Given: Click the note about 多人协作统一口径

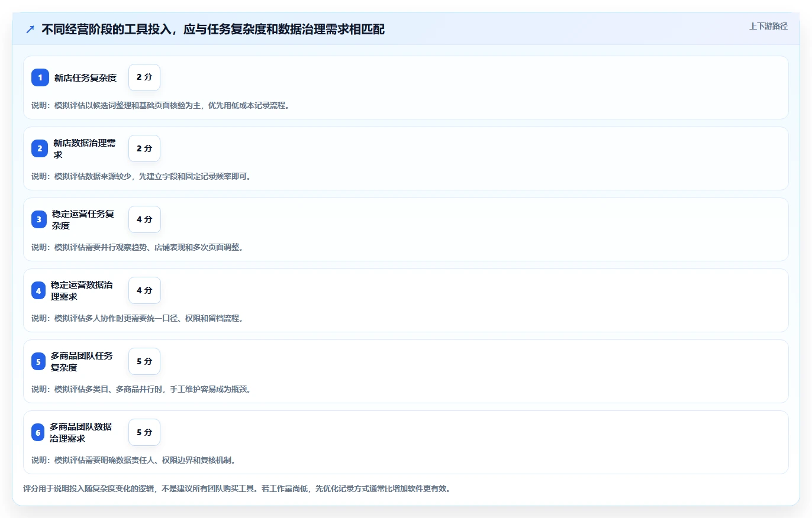Looking at the screenshot, I should [137, 318].
